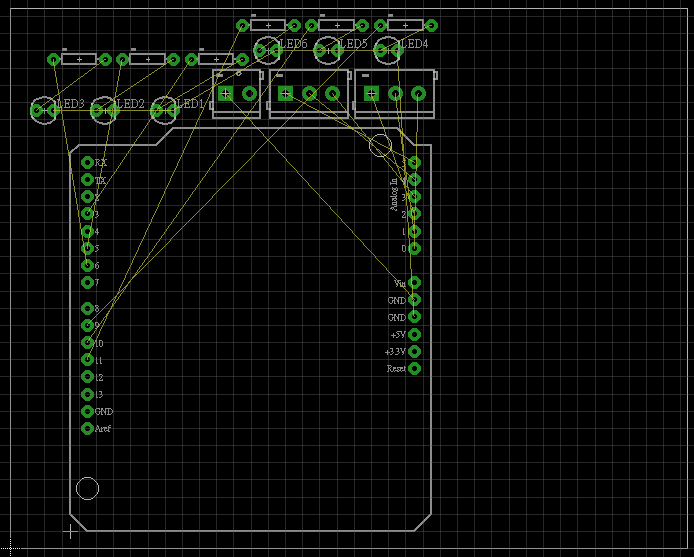Click the LED1 component outline
This screenshot has width=694, height=557.
coord(163,110)
